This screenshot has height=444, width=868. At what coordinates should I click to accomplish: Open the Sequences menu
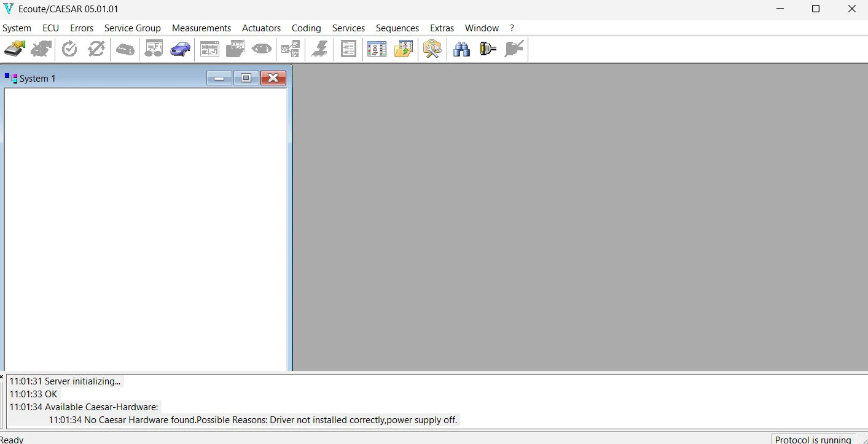tap(397, 28)
